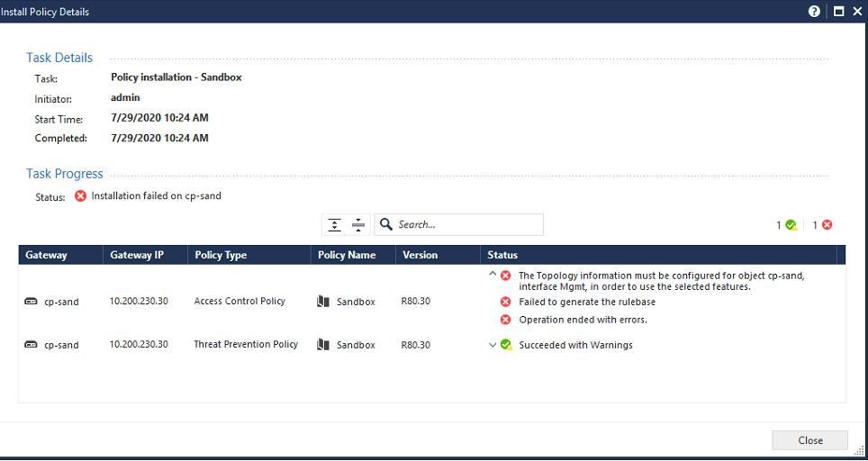This screenshot has height=461, width=868.
Task: Sort by the Policy Name column header
Action: [353, 255]
